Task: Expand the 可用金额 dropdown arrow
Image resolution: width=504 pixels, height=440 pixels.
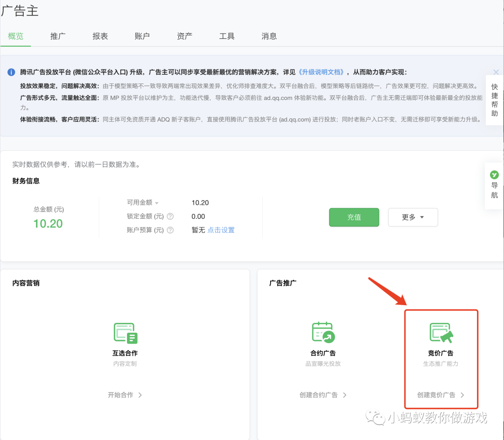Action: 157,203
